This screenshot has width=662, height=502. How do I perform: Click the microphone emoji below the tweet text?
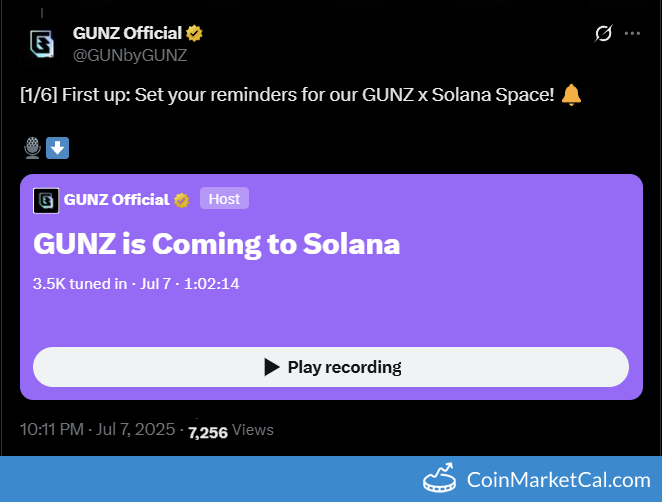32,148
